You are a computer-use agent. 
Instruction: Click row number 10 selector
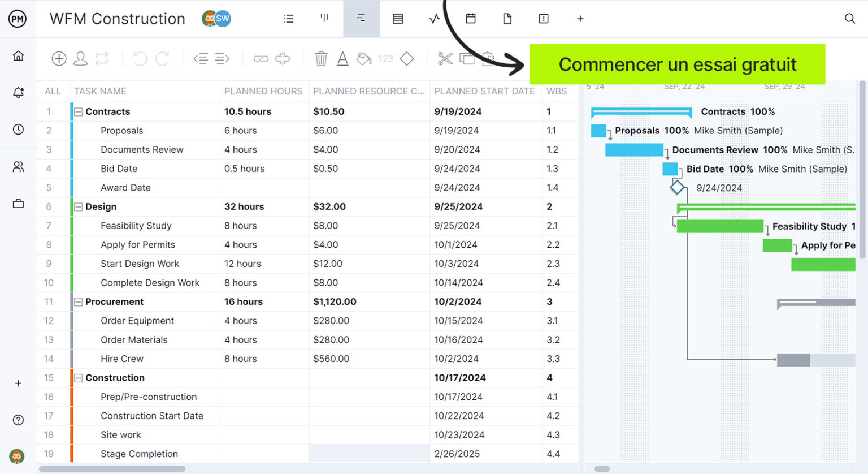coord(49,283)
